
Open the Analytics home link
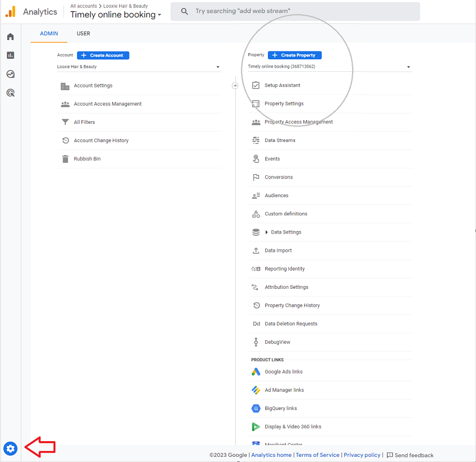point(272,455)
